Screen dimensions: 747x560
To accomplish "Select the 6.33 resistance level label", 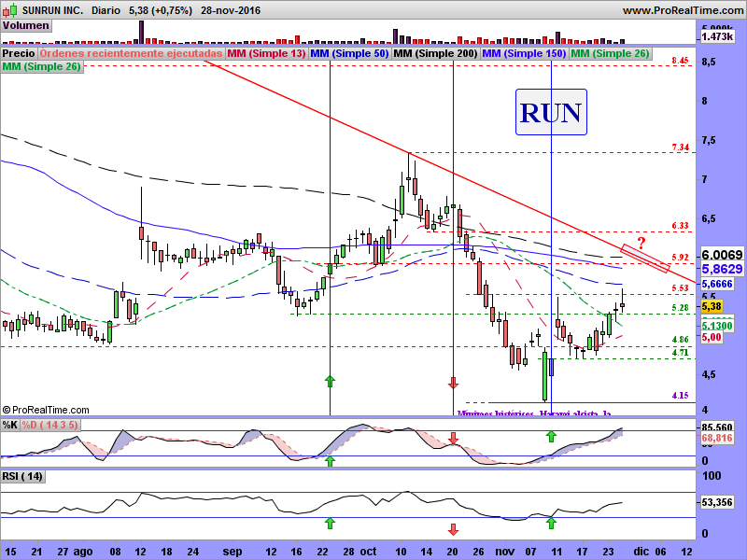I will [680, 226].
